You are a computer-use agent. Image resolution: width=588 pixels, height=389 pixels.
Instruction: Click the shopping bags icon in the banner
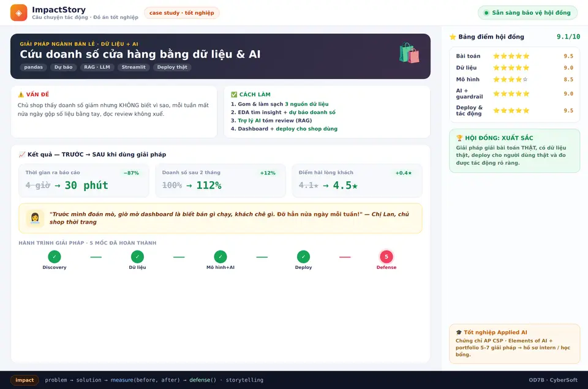pos(409,53)
